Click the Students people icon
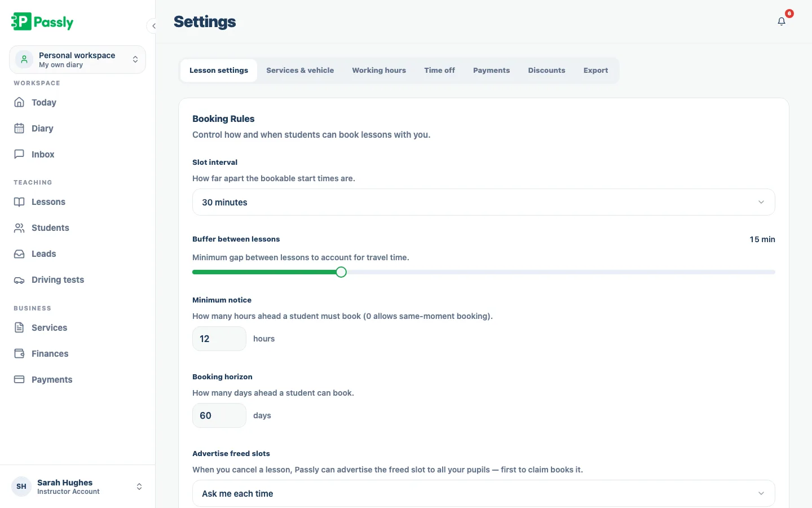The height and width of the screenshot is (508, 812). (19, 227)
